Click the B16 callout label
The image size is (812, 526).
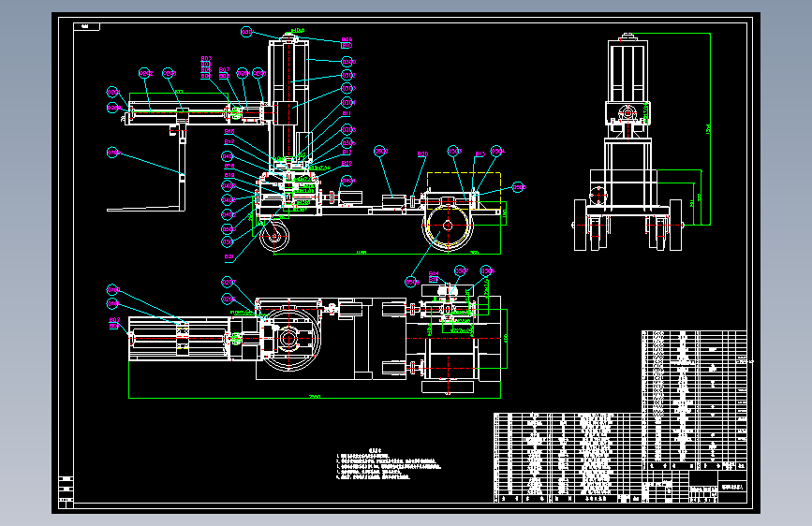(229, 131)
